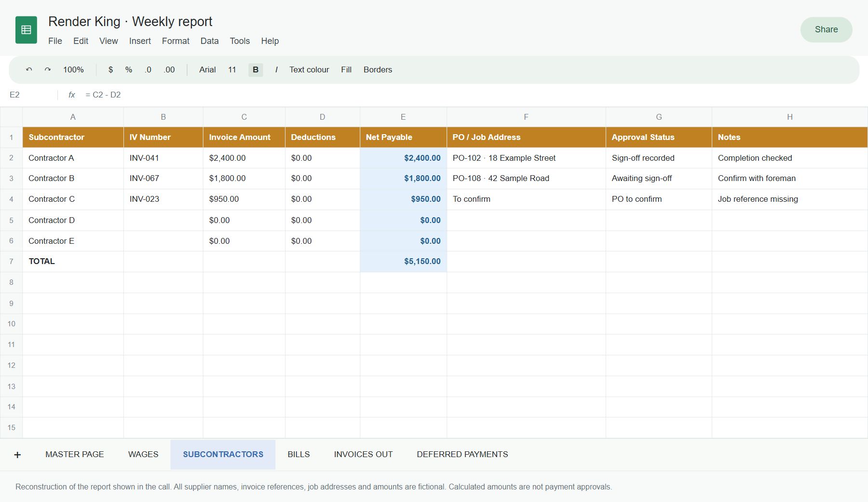
Task: Switch to the INVOICES OUT sheet tab
Action: coord(363,455)
